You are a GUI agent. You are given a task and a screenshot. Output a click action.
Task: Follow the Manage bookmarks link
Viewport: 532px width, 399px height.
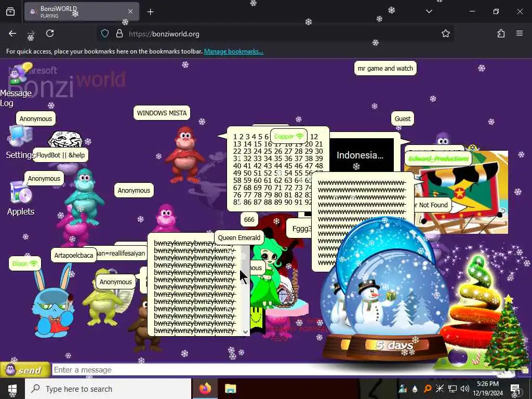tap(233, 51)
